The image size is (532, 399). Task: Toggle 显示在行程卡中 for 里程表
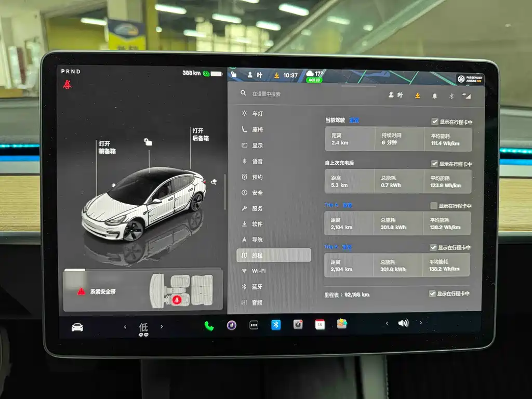tap(432, 294)
